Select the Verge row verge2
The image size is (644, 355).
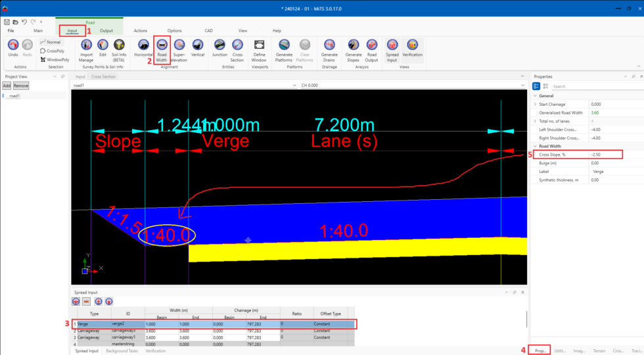click(214, 323)
